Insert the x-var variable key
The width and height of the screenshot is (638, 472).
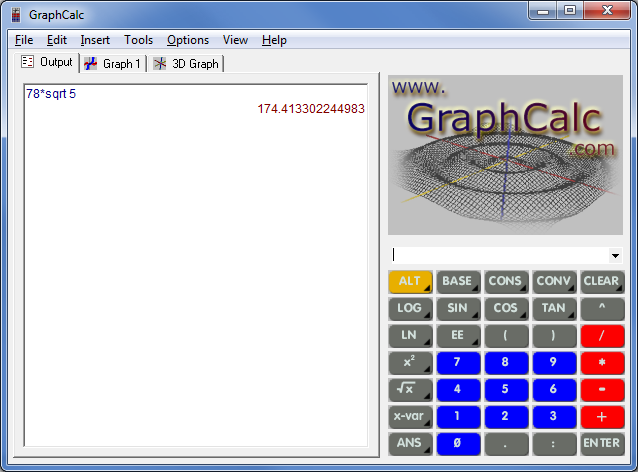coord(410,417)
